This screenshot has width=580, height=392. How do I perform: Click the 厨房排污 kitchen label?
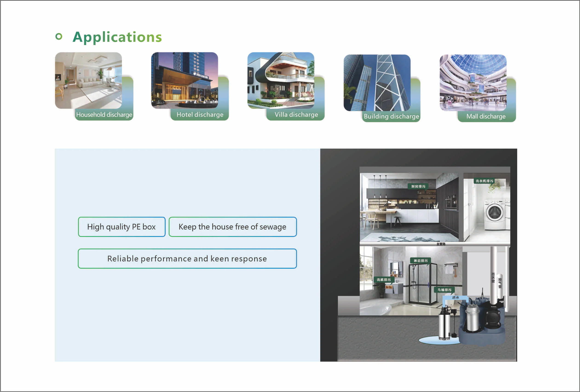coord(418,186)
